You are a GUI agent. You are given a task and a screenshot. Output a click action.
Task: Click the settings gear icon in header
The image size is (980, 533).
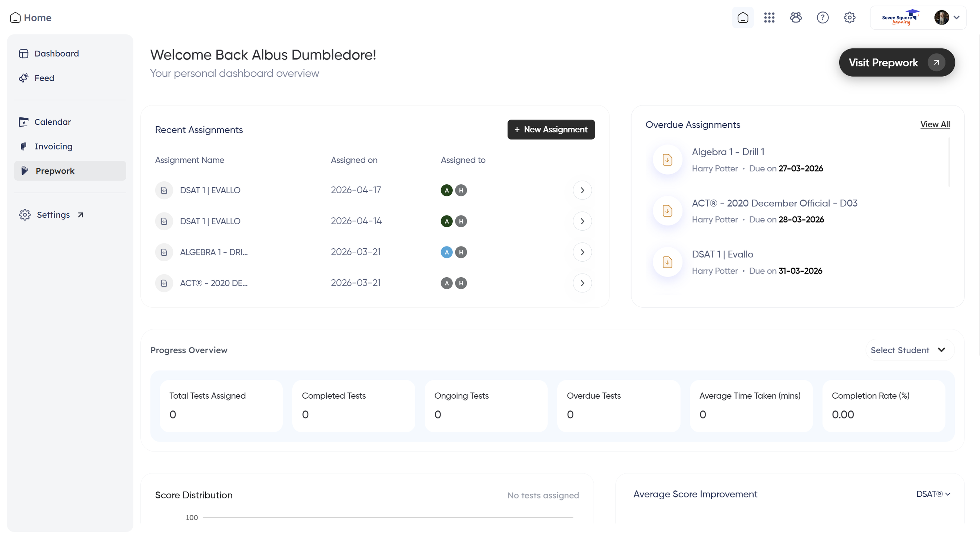[849, 17]
